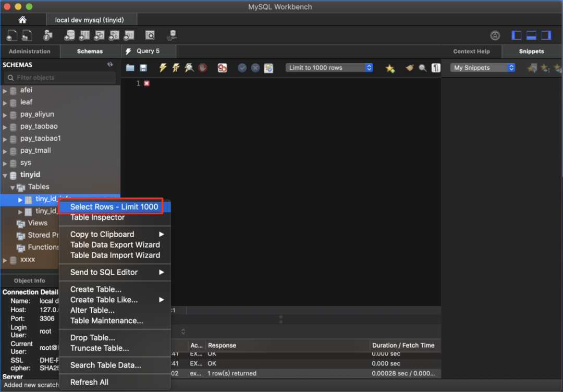Expand the xxxx schema
This screenshot has width=563, height=392.
(x=5, y=260)
